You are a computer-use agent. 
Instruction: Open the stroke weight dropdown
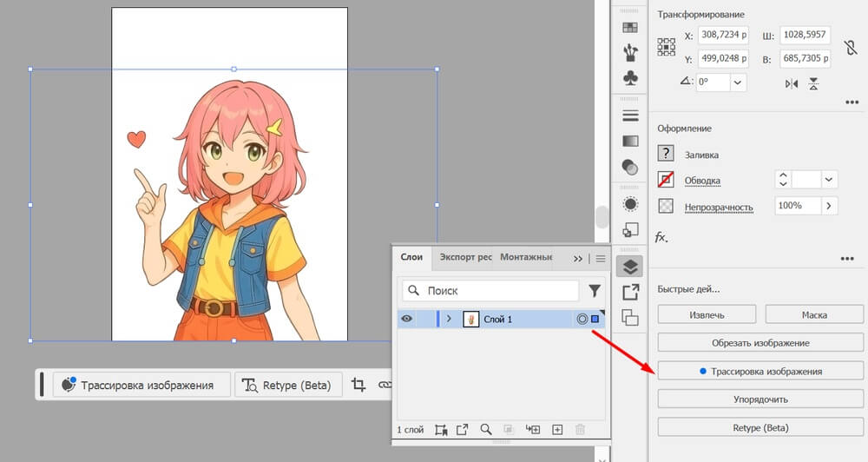829,180
